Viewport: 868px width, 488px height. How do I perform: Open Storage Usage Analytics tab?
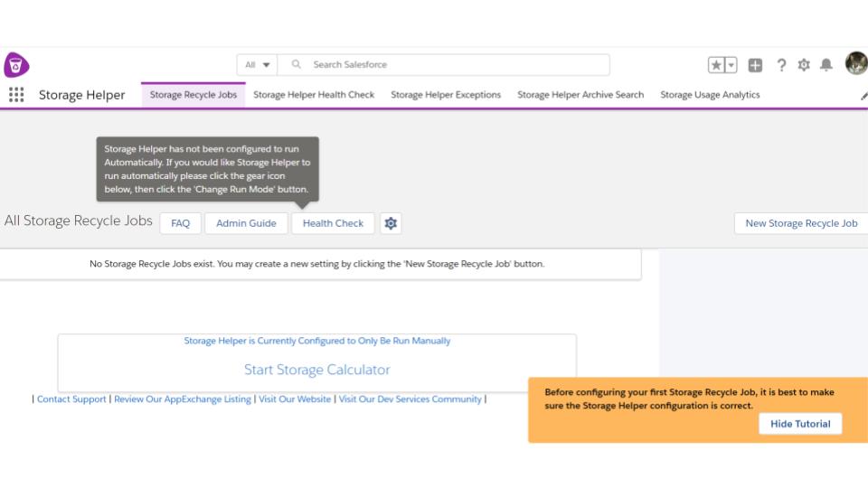(x=710, y=95)
